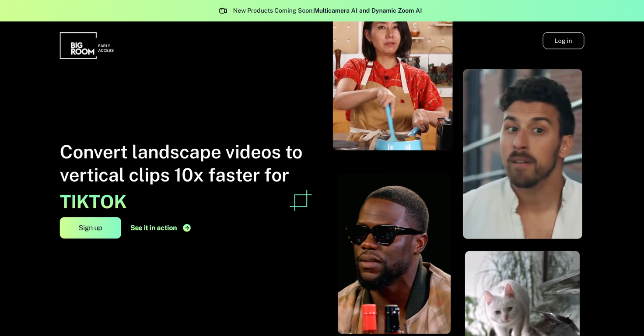Select the Big Room logo

pos(78,45)
